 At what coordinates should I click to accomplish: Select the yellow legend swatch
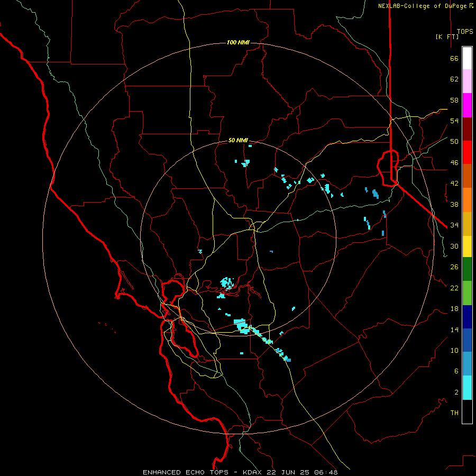pos(467,246)
